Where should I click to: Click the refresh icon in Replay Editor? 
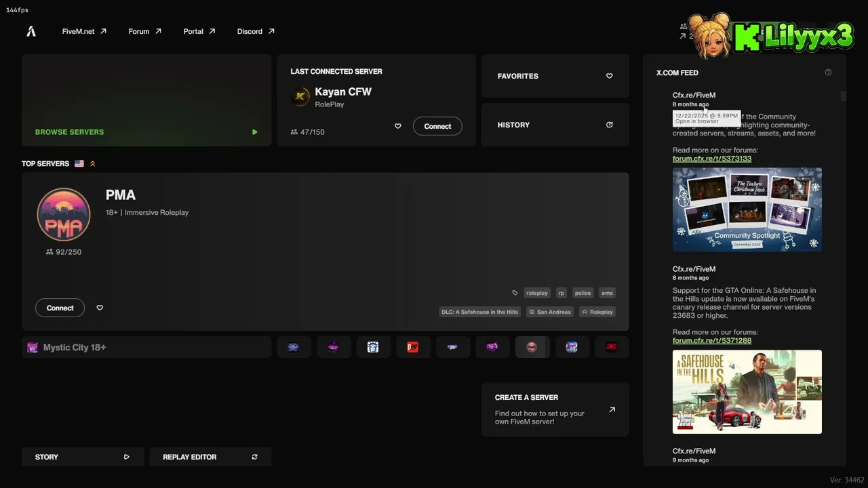click(x=255, y=457)
